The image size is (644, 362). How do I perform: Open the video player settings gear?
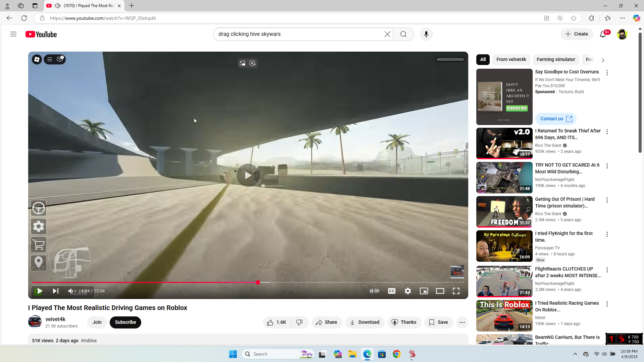coord(408,291)
